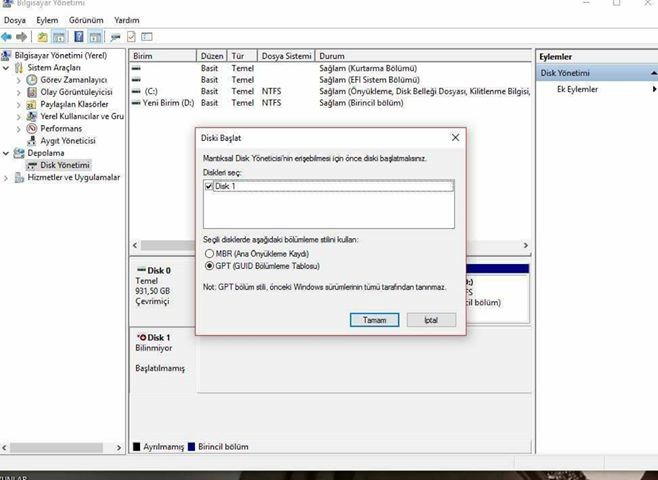
Task: Expand the Hizmetler ve Uygulamalar node
Action: (7, 177)
